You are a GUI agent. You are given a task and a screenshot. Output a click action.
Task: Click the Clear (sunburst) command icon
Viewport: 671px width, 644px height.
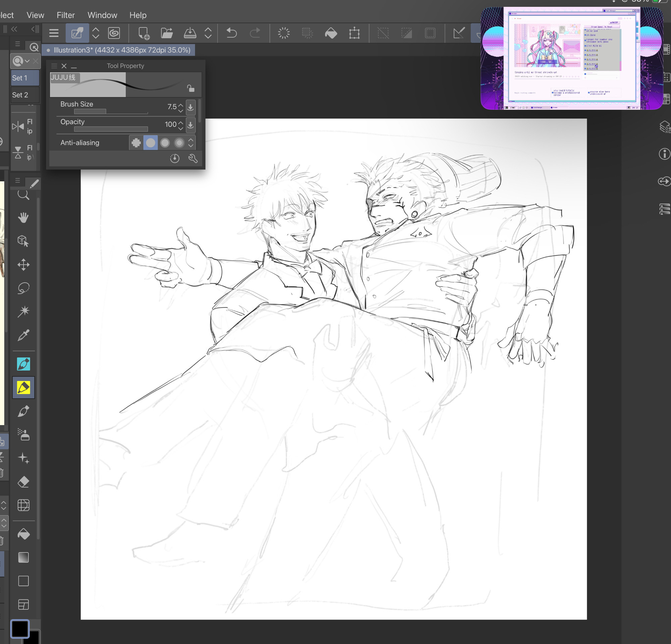tap(284, 33)
